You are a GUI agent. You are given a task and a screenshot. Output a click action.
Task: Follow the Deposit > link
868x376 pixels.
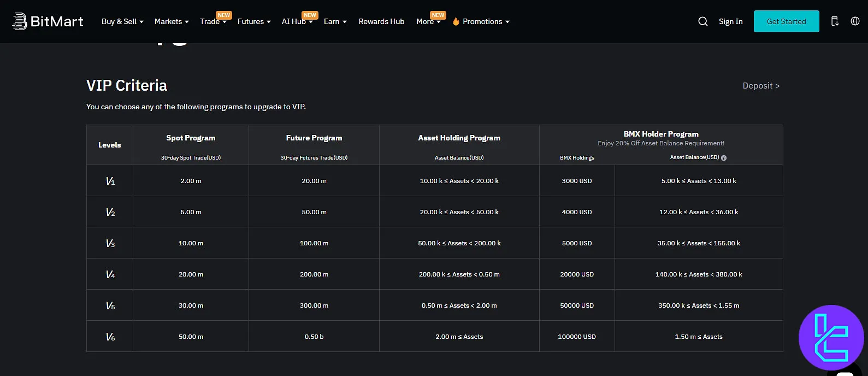[761, 86]
